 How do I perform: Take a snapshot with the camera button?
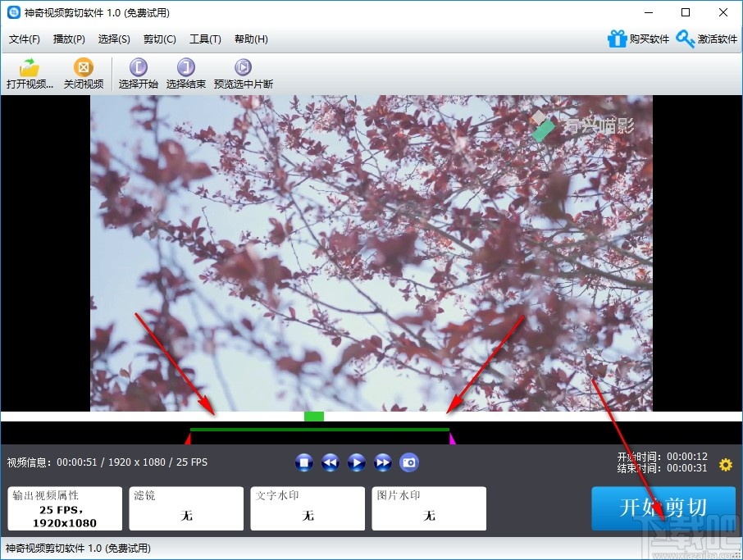click(x=409, y=462)
